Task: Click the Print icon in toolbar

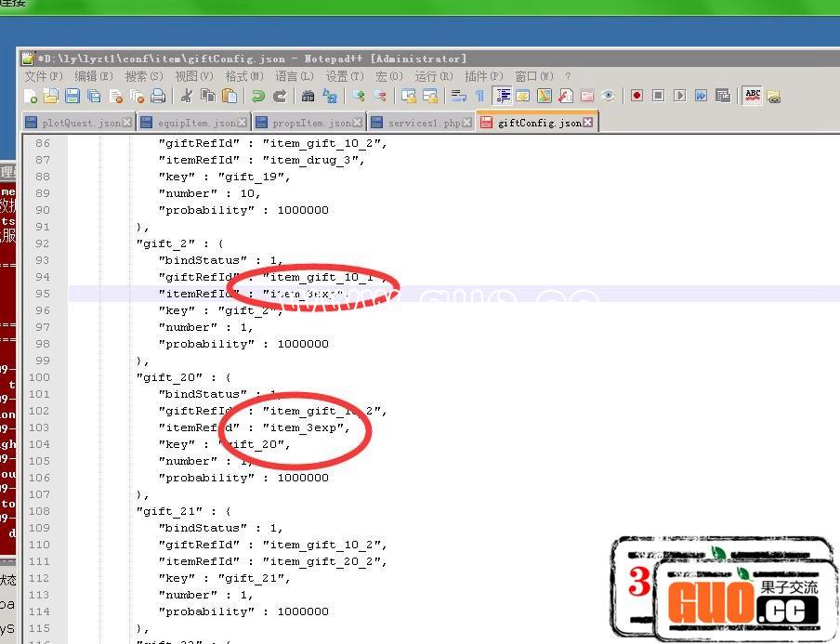Action: pos(158,96)
